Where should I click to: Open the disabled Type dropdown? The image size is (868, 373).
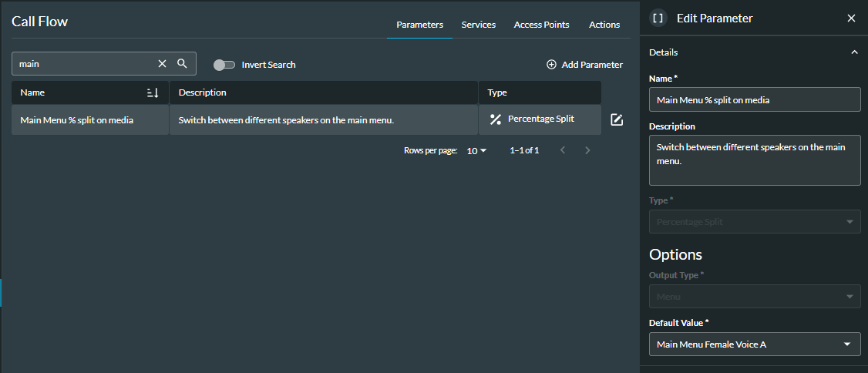[x=755, y=222]
